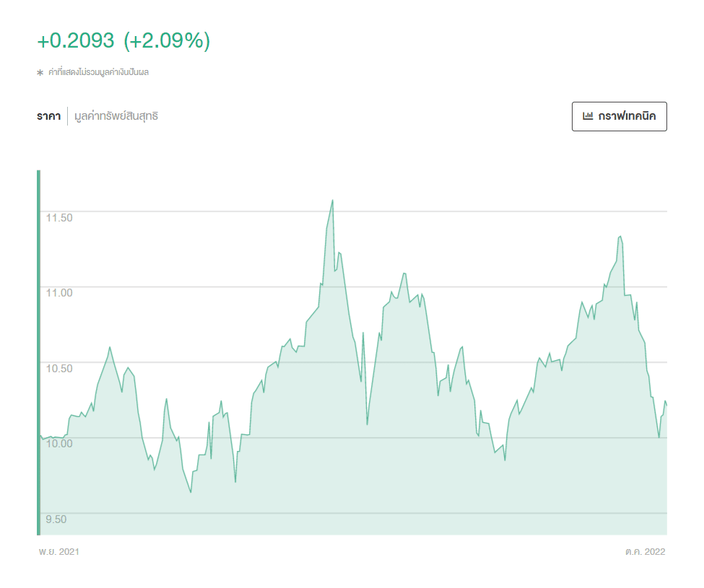Click the 11.50 y-axis label
Screen dimensions: 704x588
[59, 217]
